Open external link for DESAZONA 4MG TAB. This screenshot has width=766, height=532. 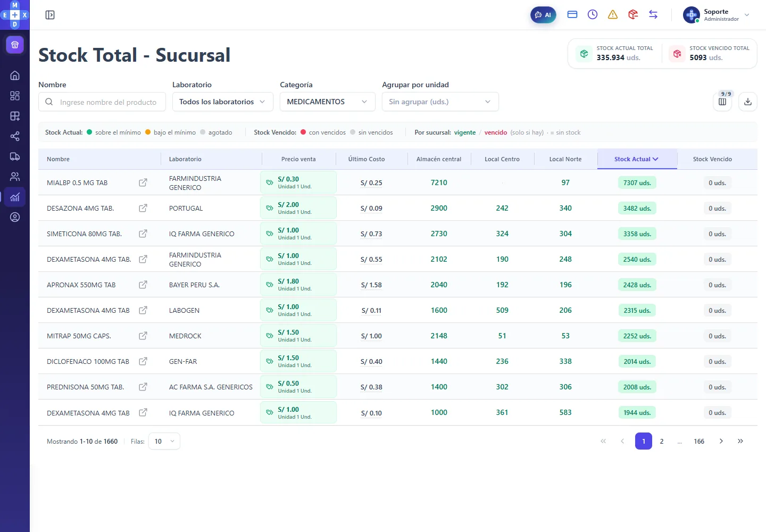point(143,208)
